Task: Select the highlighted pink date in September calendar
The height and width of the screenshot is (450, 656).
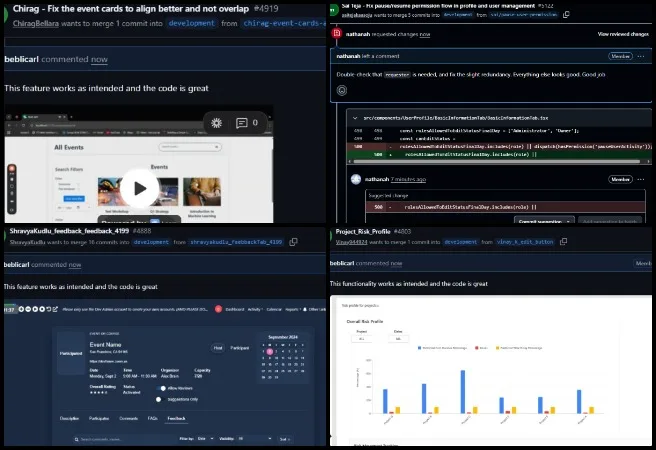Action: (x=270, y=352)
